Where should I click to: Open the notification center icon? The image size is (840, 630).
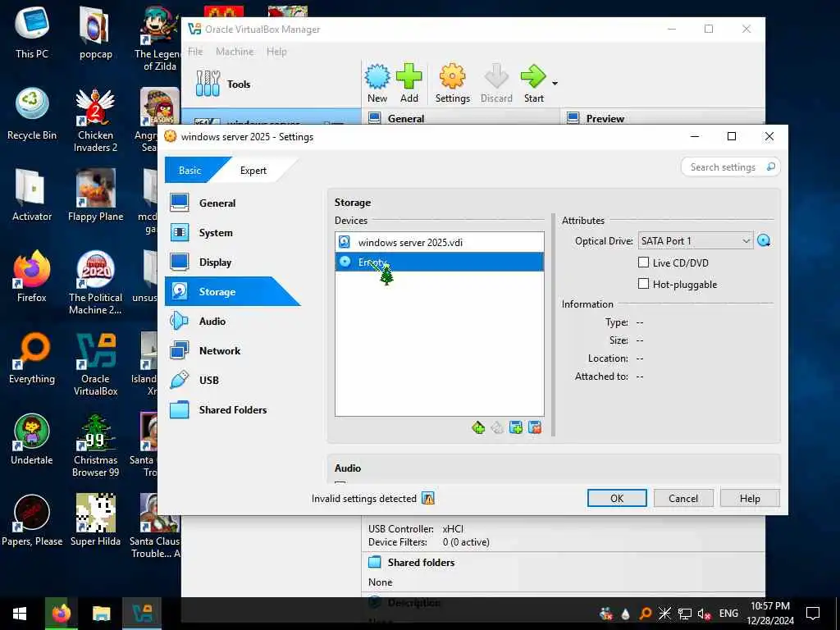pos(813,614)
